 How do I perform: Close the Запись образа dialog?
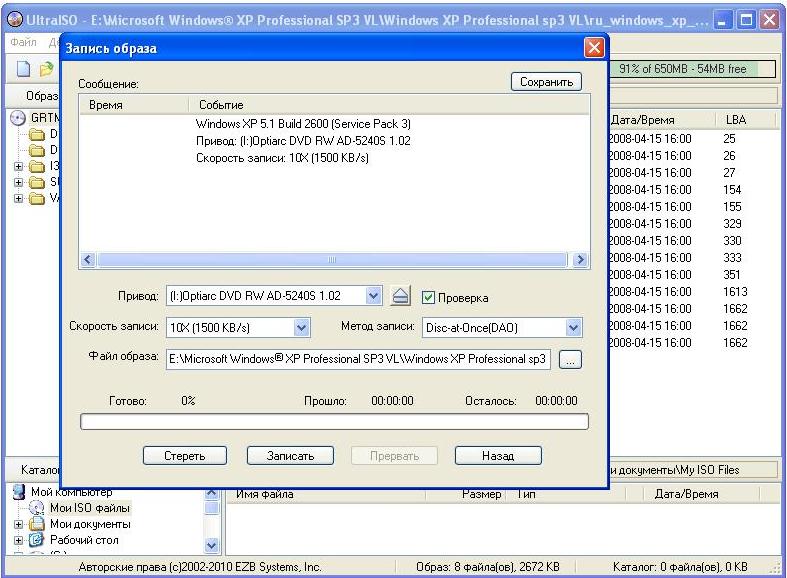(594, 48)
